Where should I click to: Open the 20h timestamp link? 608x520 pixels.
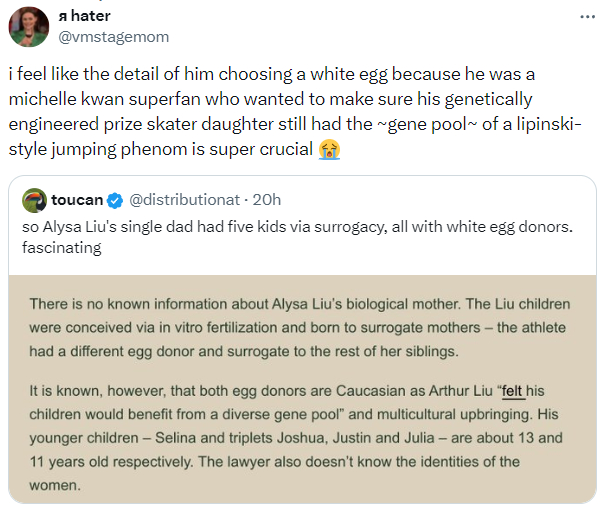(x=267, y=200)
